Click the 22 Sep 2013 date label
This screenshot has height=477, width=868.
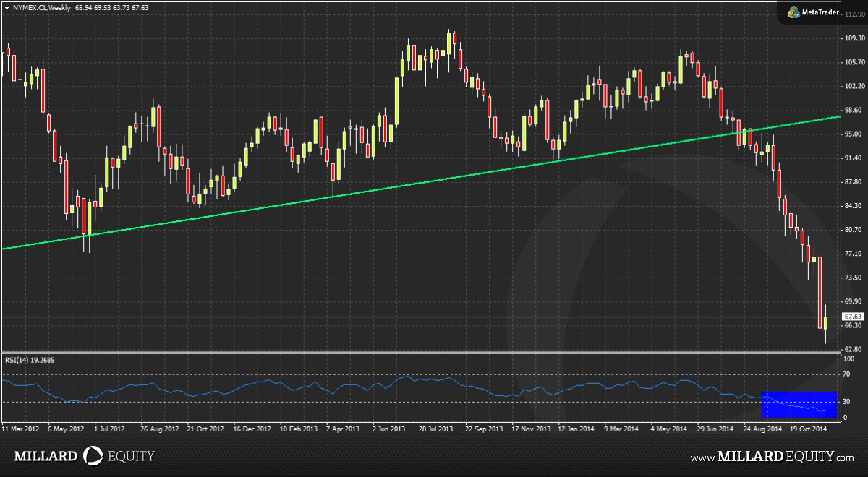coord(483,429)
